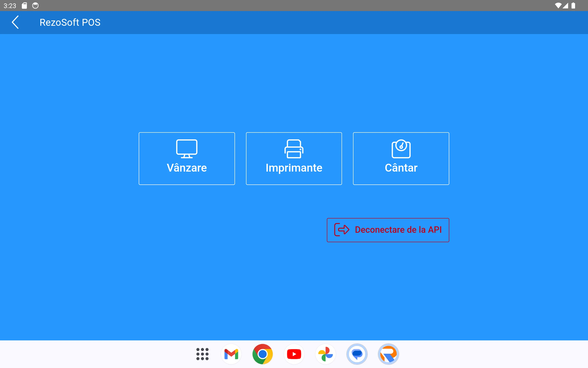588x368 pixels.
Task: Open the Cântar scale tile
Action: 401,158
